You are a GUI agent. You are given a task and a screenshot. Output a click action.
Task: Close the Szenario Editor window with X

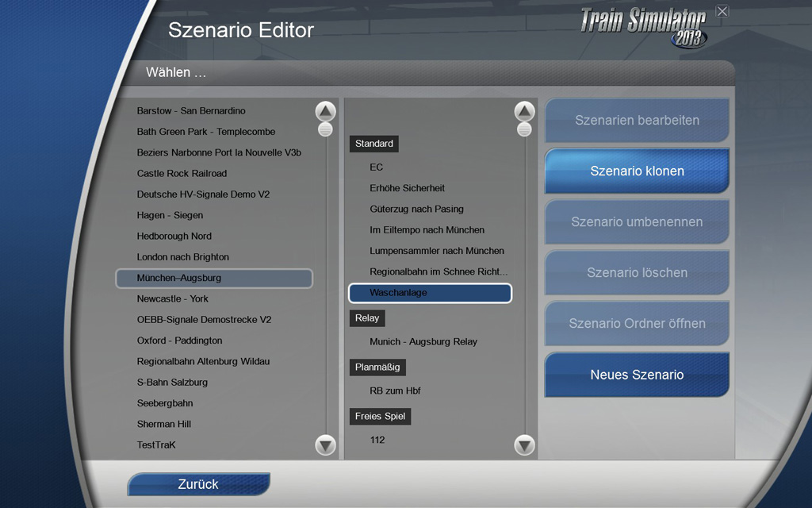coord(722,11)
